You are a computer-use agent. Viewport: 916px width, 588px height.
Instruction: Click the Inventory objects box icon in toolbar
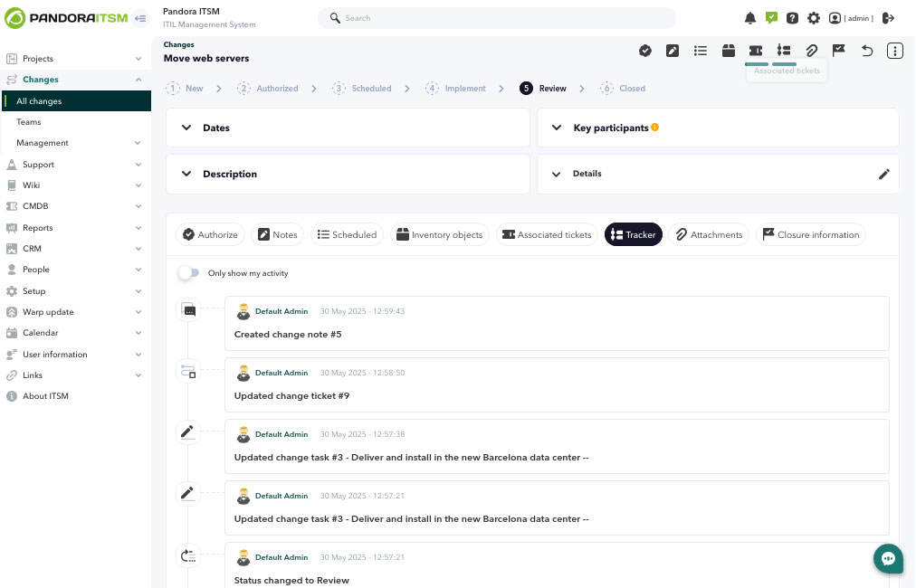click(x=728, y=51)
